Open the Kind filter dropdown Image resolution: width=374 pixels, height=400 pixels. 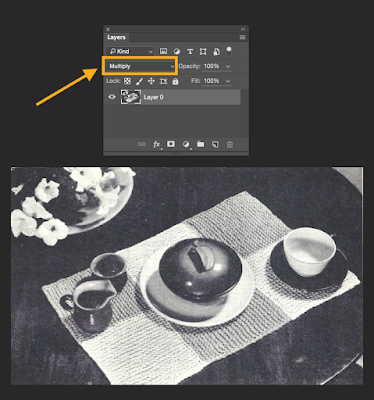coord(130,51)
